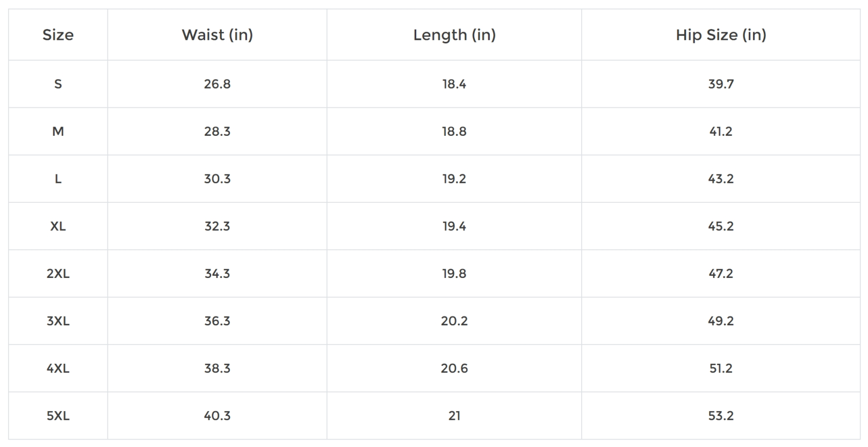Screen dimensions: 868x447
Task: Click hip size value 43.2
Action: click(x=721, y=179)
